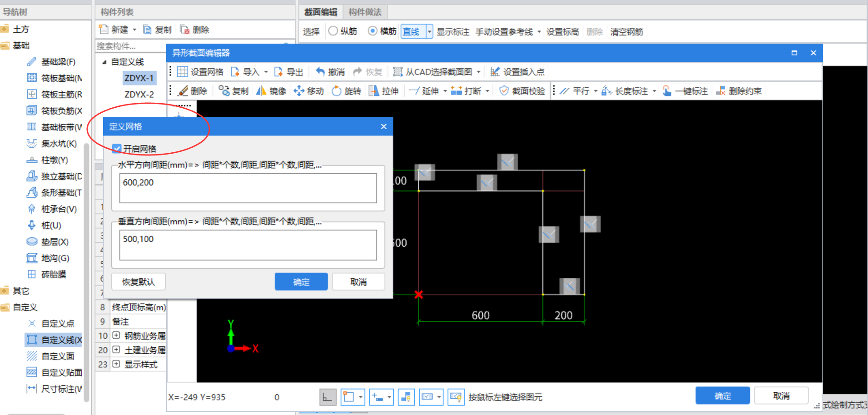Click 取消 in section editor window
Image resolution: width=868 pixels, height=415 pixels.
click(x=781, y=395)
